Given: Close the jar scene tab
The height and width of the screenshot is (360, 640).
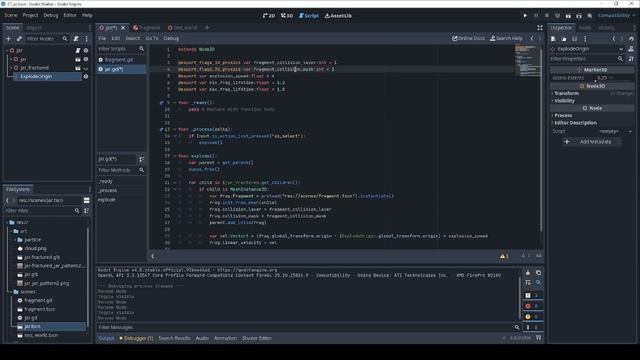Looking at the screenshot, I should tap(123, 28).
